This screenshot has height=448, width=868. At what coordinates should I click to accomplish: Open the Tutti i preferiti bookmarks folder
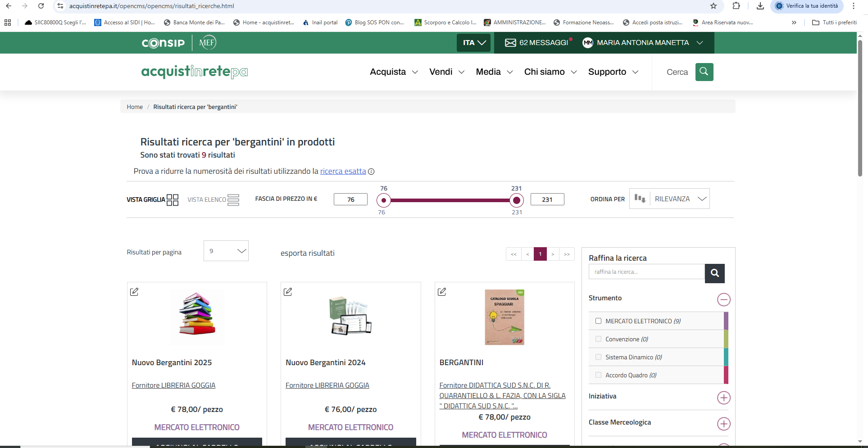pos(834,23)
